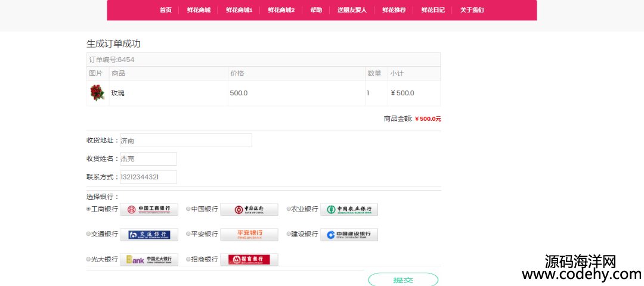Image resolution: width=644 pixels, height=286 pixels.
Task: Click the 农业银行 (Agricultural Bank) logo
Action: tap(349, 210)
